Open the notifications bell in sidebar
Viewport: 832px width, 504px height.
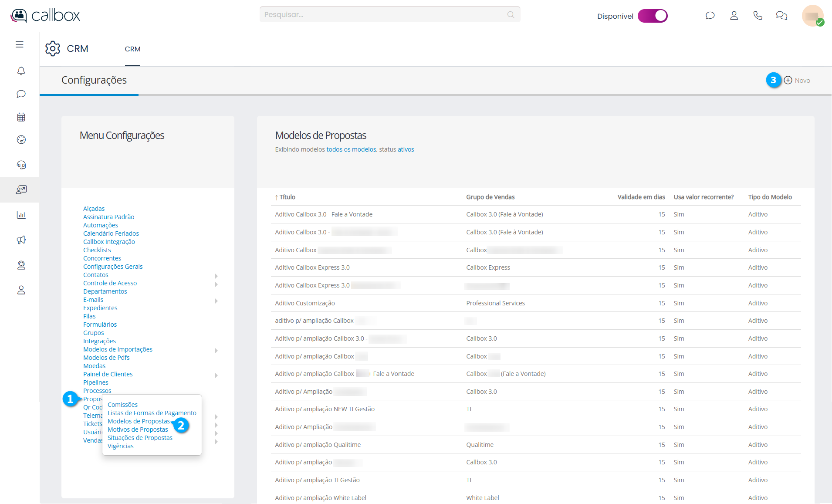tap(21, 71)
